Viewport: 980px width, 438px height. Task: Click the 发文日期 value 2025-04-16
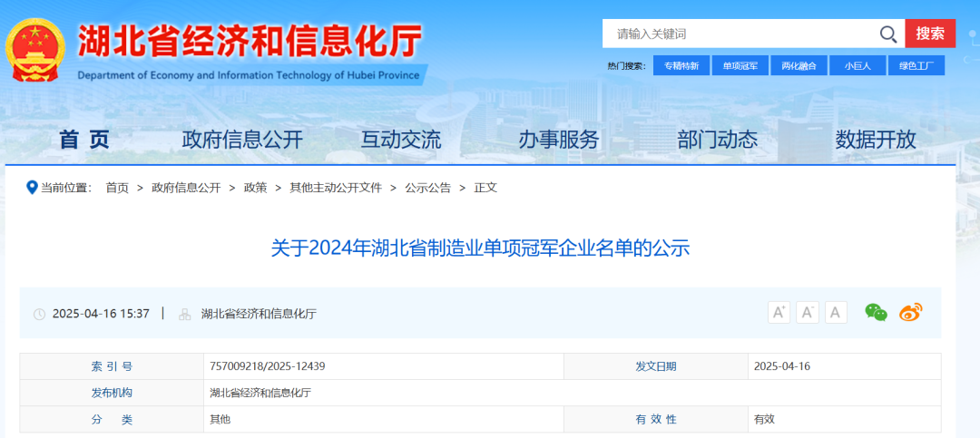[x=782, y=366]
